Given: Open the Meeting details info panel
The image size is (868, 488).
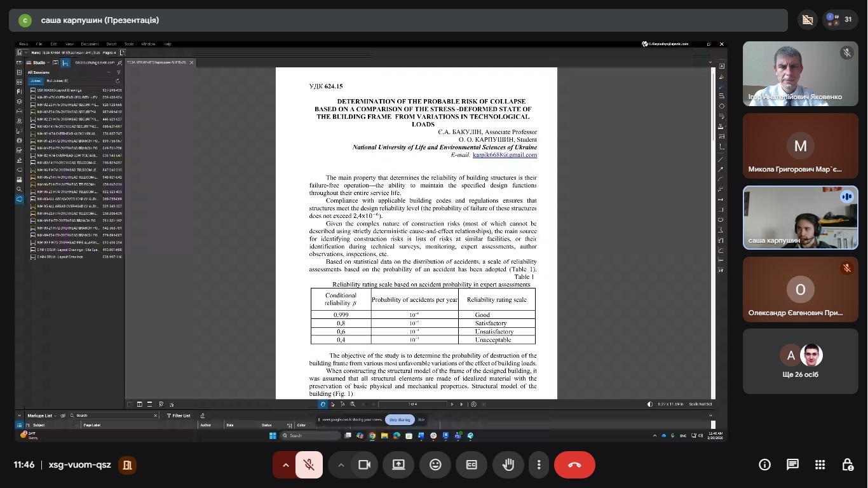Looking at the screenshot, I should (x=764, y=464).
